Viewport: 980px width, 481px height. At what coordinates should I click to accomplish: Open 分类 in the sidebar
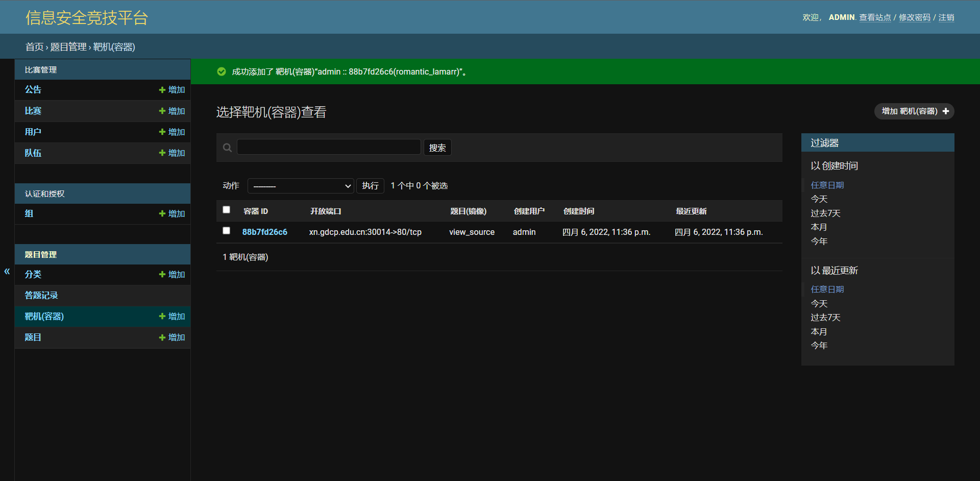[33, 275]
